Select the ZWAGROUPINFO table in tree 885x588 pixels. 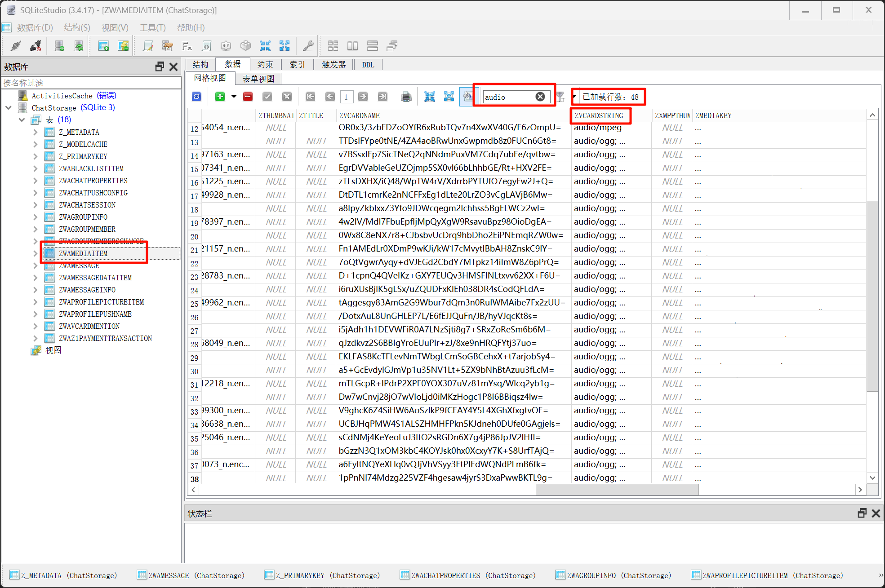[x=83, y=217]
